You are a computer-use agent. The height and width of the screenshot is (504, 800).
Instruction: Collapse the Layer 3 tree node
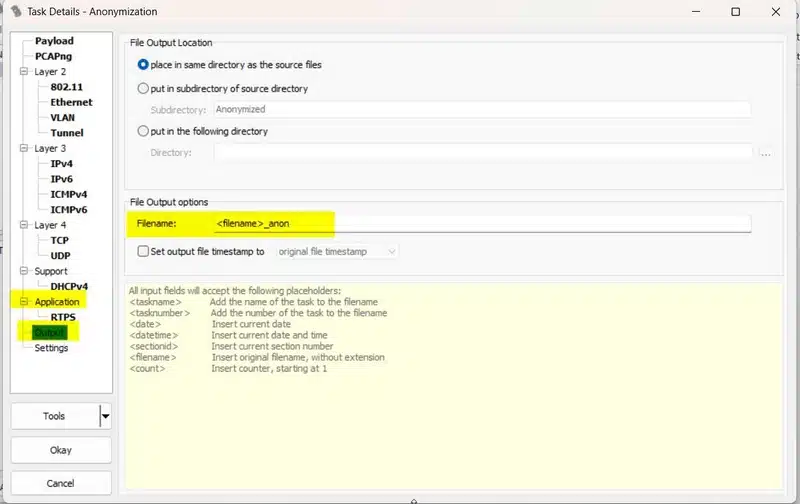tap(23, 148)
